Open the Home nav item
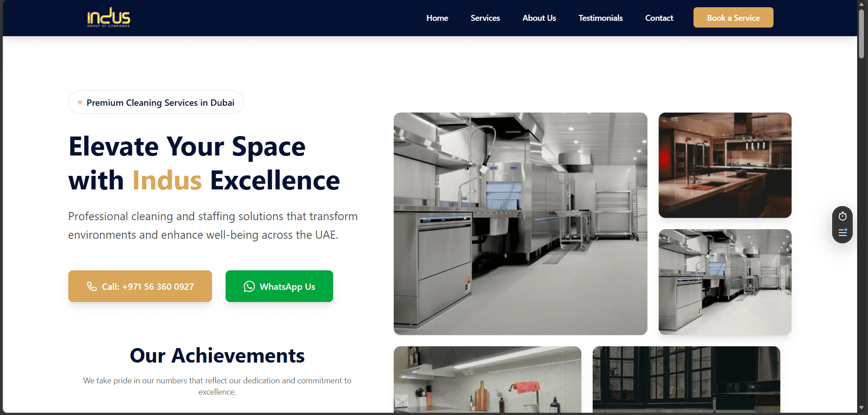The width and height of the screenshot is (868, 415). [437, 18]
